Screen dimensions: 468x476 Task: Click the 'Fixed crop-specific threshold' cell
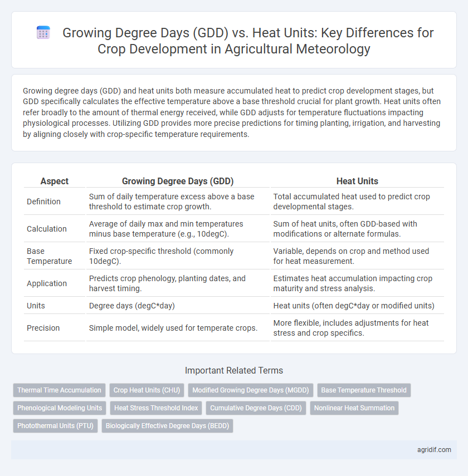click(x=178, y=256)
